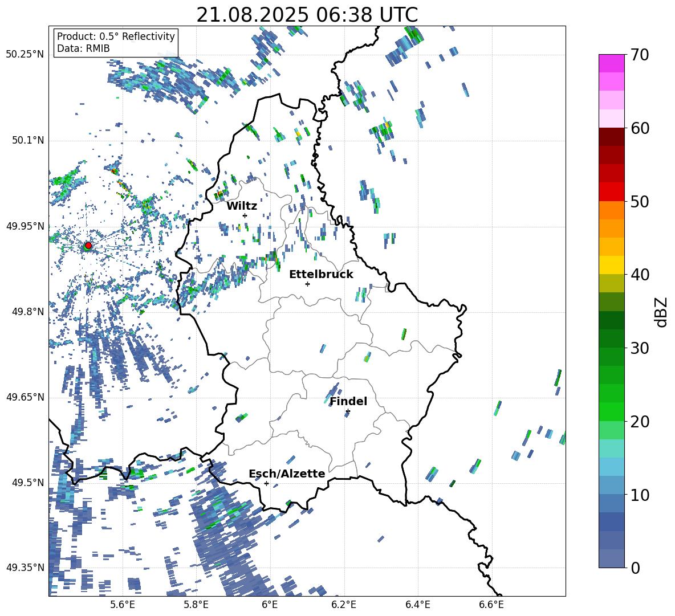Image resolution: width=675 pixels, height=616 pixels.
Task: Select the Esch/Alzette city label
Action: point(287,474)
